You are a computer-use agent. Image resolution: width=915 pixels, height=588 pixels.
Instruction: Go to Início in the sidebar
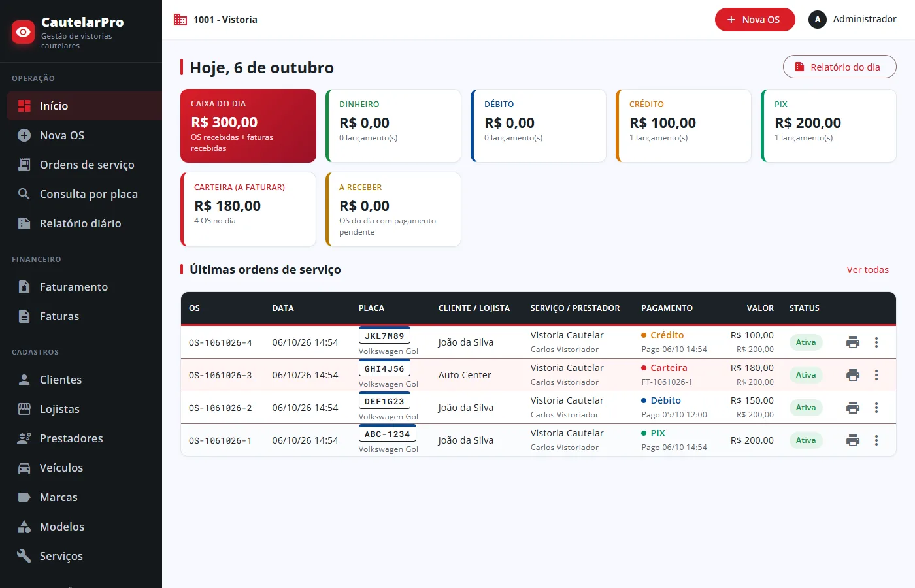point(84,106)
